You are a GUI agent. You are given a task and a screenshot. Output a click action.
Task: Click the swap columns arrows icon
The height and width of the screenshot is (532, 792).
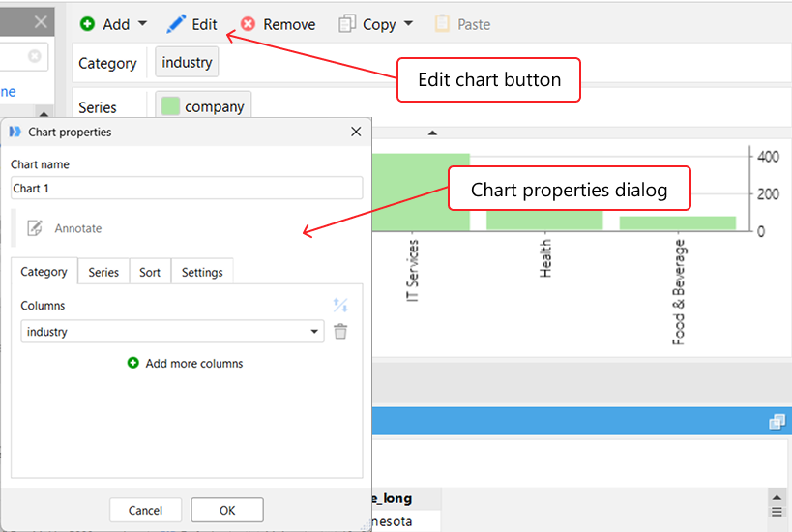tap(340, 305)
